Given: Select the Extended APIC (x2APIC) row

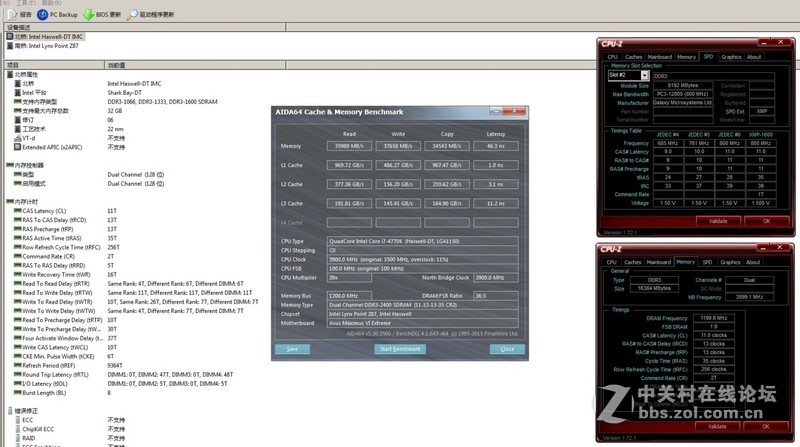Looking at the screenshot, I should 48,147.
